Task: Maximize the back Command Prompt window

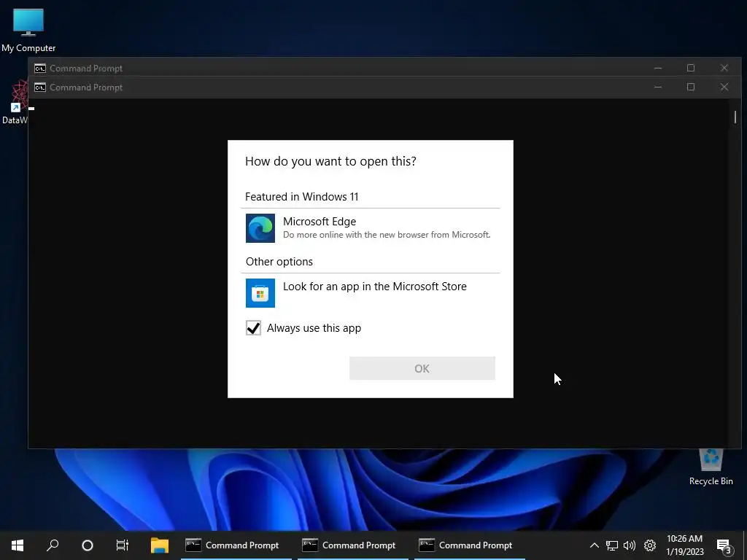Action: [x=691, y=68]
